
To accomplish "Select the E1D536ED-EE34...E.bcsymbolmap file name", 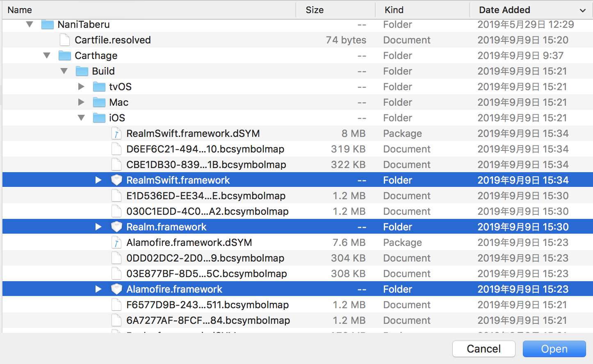I will tap(206, 196).
